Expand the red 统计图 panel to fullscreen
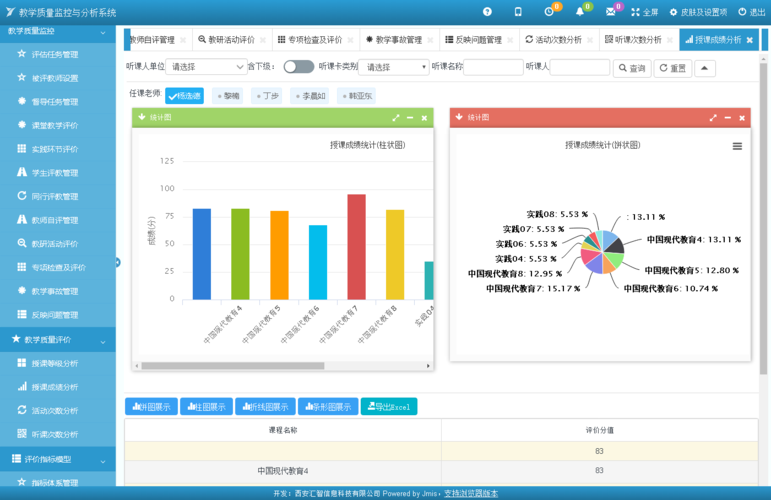 pyautogui.click(x=713, y=118)
